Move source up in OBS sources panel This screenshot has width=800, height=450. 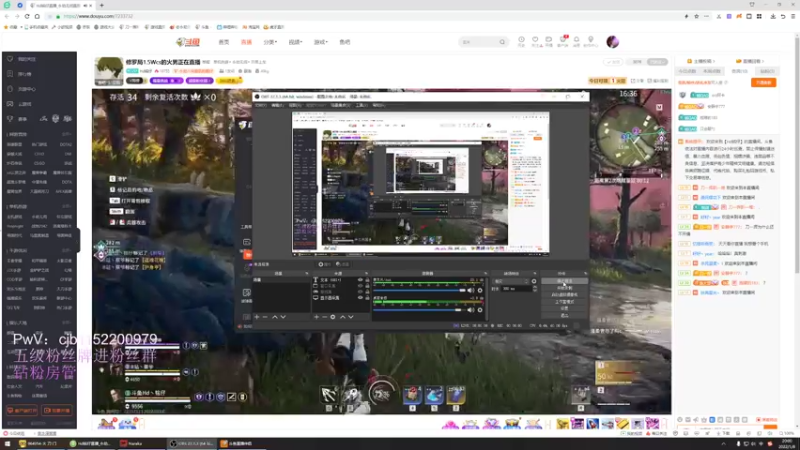click(x=343, y=317)
